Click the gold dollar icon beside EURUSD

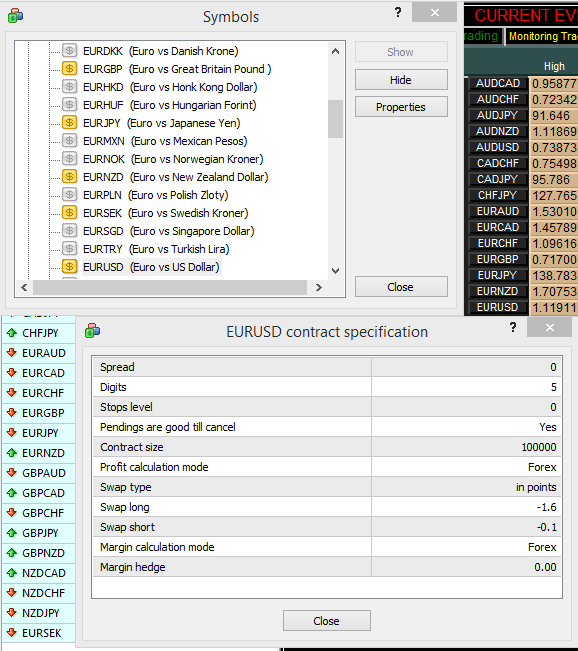(x=69, y=267)
